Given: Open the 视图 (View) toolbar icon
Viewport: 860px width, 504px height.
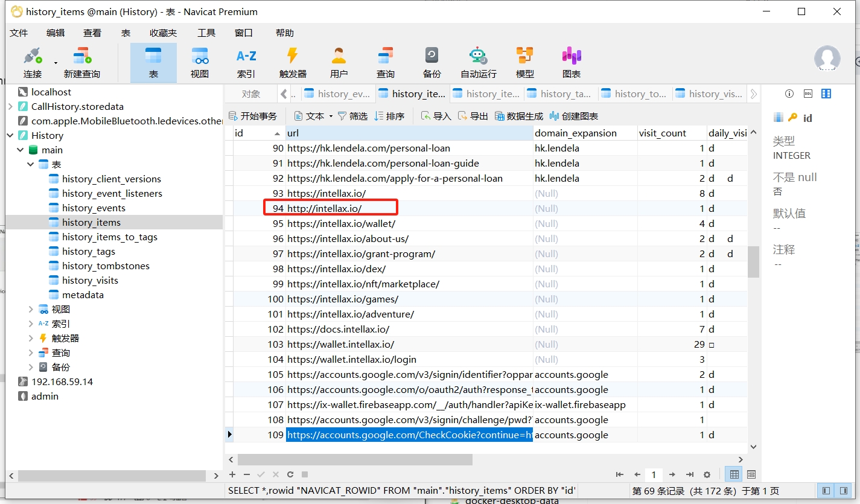Looking at the screenshot, I should pyautogui.click(x=200, y=62).
